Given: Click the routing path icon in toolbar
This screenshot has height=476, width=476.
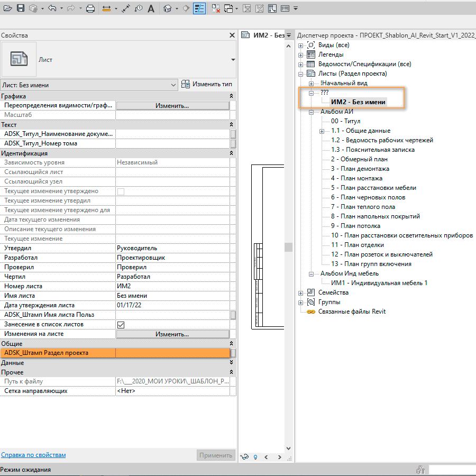Looking at the screenshot, I should coord(272,8).
